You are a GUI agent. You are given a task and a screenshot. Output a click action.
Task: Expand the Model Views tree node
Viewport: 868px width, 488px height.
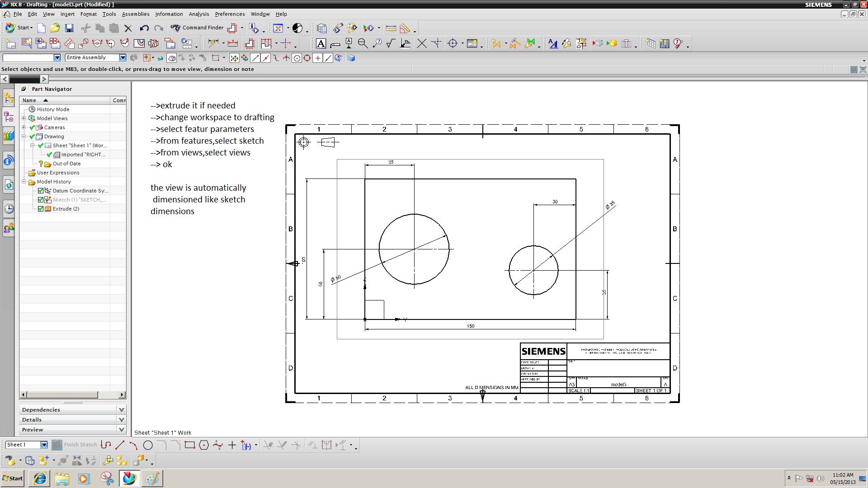point(24,118)
